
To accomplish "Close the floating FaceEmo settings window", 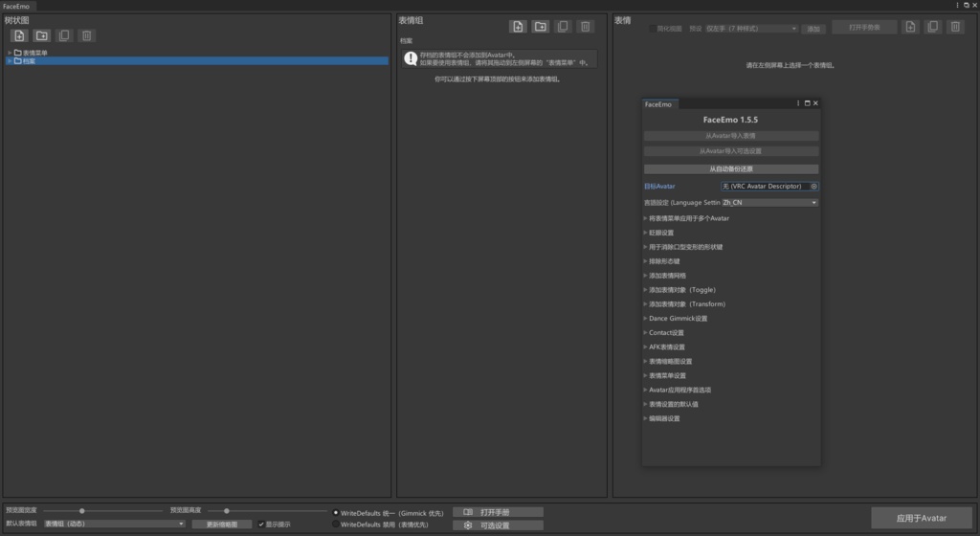I will [x=815, y=103].
